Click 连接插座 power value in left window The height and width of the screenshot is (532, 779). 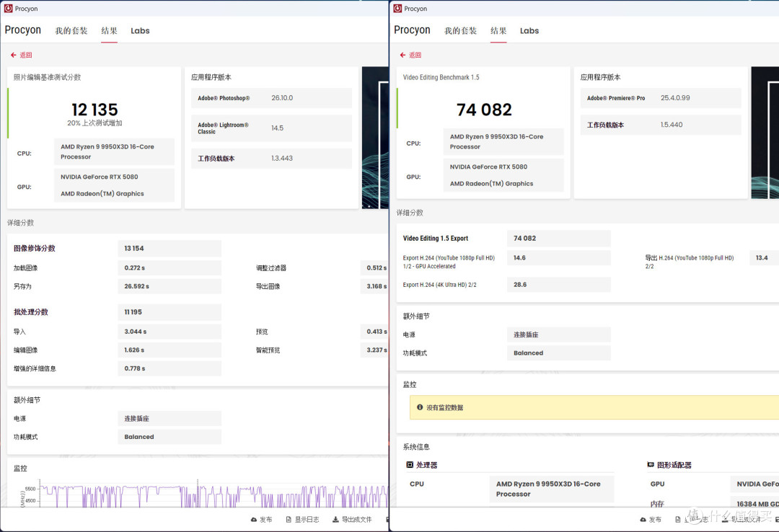[170, 418]
